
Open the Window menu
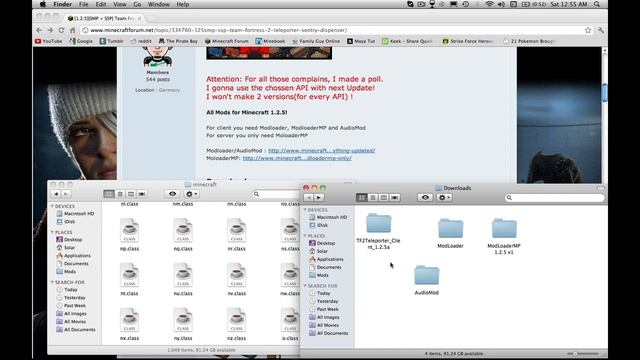(158, 4)
